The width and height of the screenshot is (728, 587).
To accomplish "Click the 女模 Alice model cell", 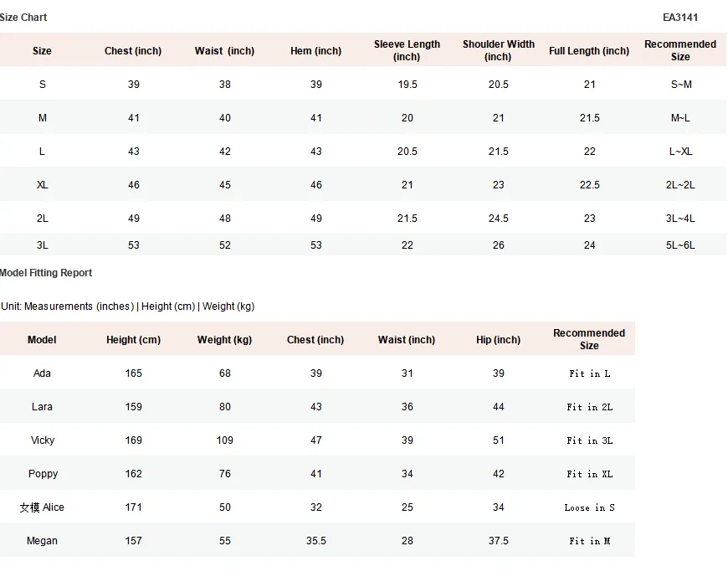I will 42,507.
